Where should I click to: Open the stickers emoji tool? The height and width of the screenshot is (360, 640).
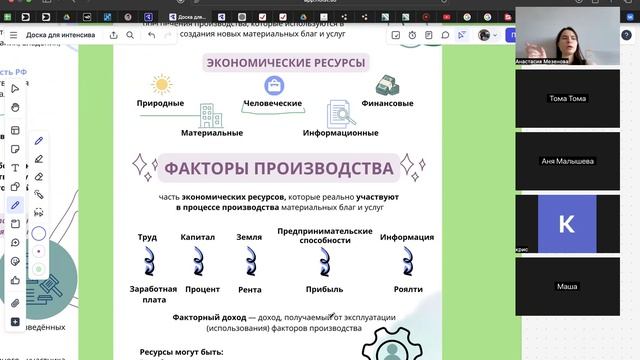pyautogui.click(x=15, y=261)
